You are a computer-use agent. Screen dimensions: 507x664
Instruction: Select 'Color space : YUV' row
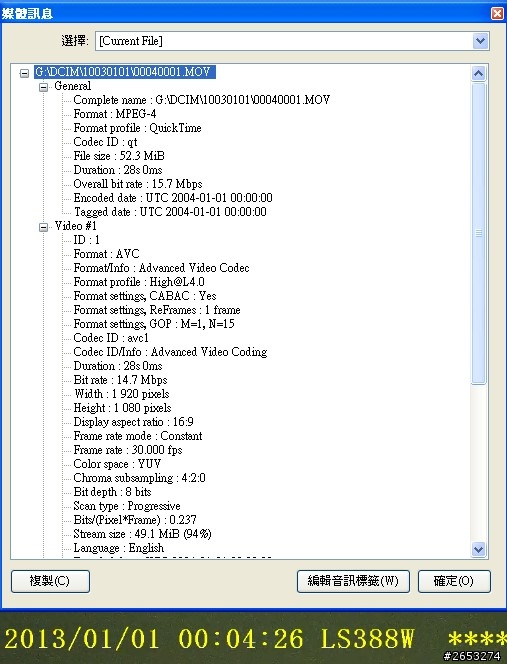117,463
